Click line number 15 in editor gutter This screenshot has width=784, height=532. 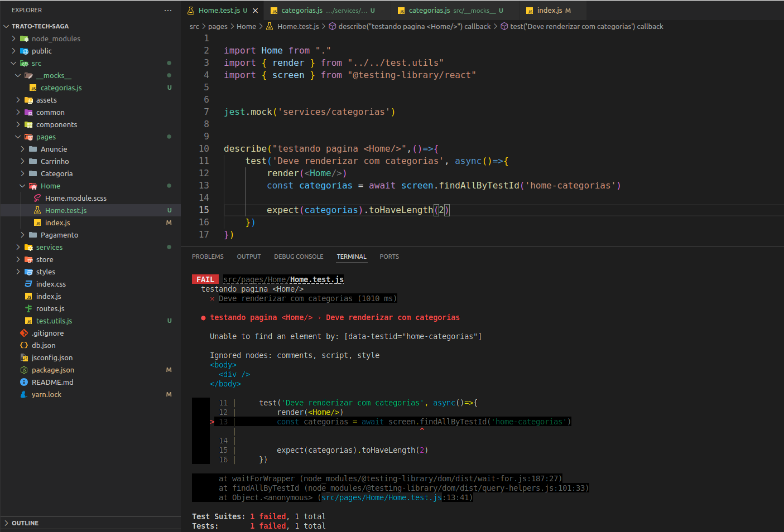204,210
